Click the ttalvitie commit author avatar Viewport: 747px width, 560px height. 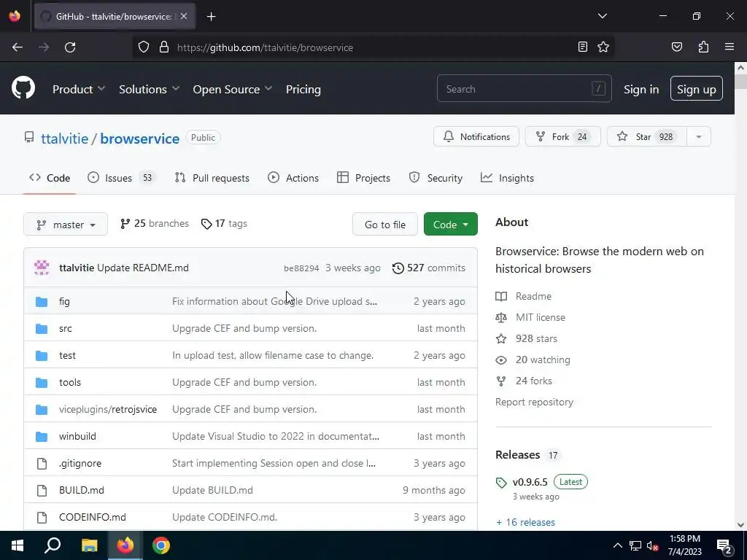[42, 268]
